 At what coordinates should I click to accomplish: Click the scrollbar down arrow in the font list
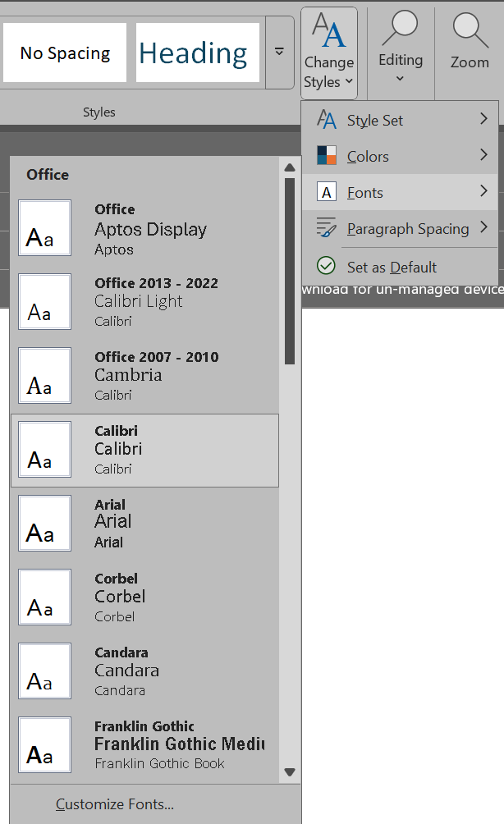pyautogui.click(x=289, y=772)
